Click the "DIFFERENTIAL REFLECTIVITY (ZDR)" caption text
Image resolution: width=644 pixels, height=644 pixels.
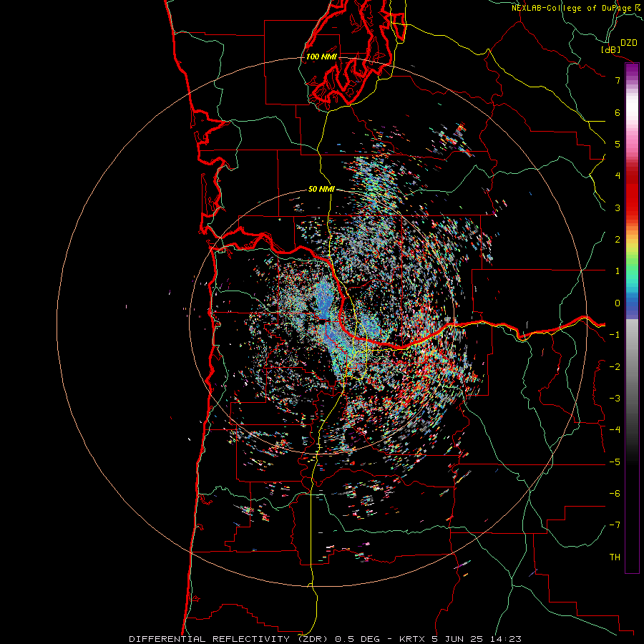click(228, 639)
